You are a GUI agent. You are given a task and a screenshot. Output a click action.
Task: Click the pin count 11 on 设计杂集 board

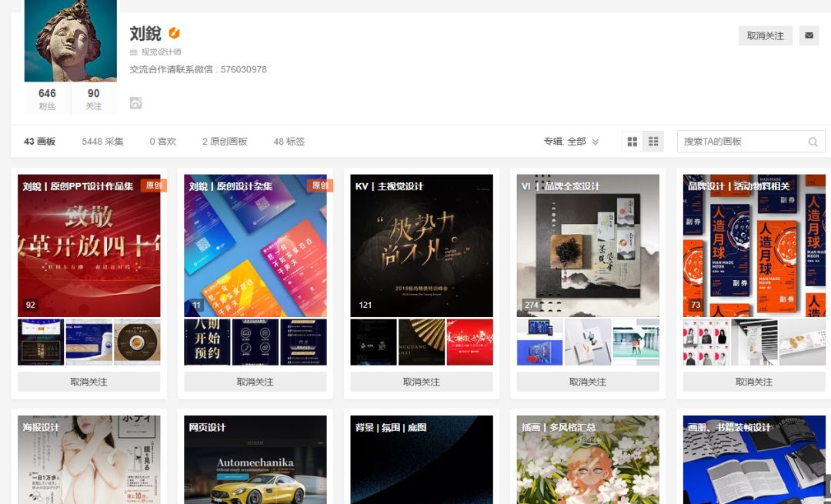pyautogui.click(x=197, y=305)
